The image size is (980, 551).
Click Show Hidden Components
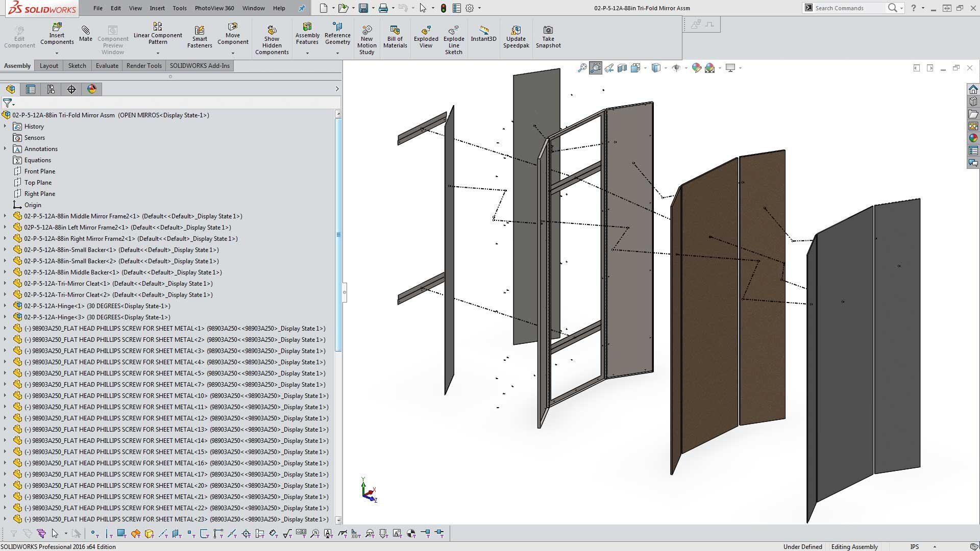pos(272,39)
